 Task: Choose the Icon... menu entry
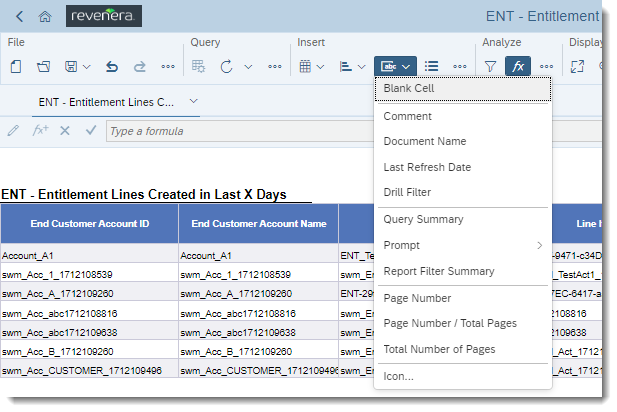pos(398,376)
